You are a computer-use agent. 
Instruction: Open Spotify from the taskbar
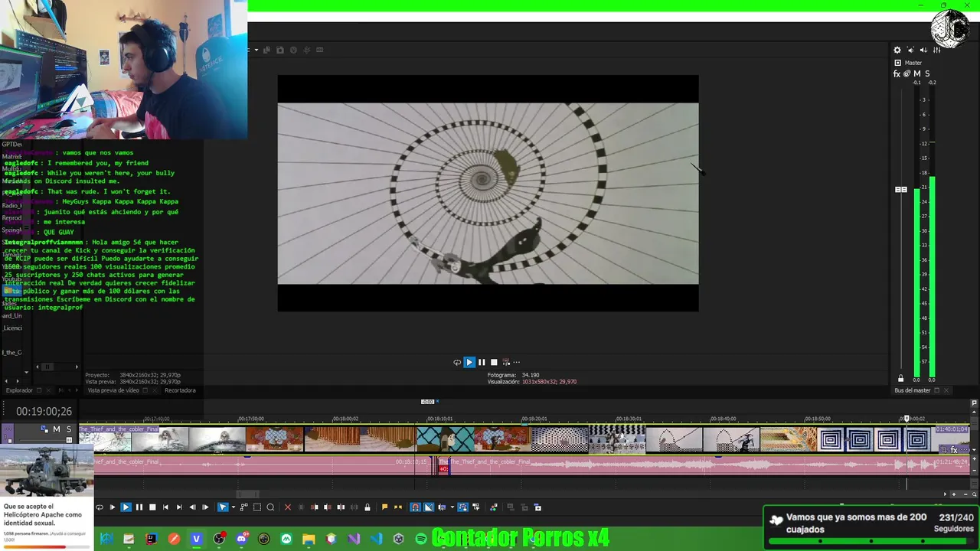pos(421,539)
